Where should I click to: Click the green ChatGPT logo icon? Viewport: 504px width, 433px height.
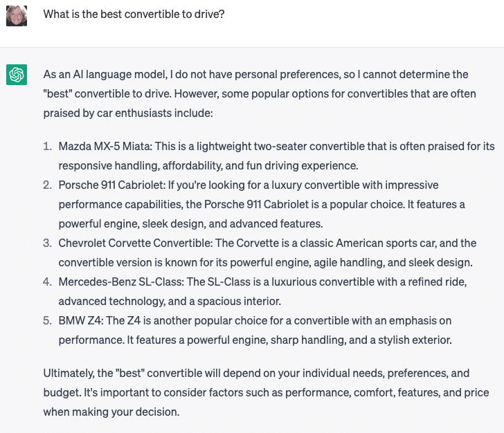tap(17, 75)
